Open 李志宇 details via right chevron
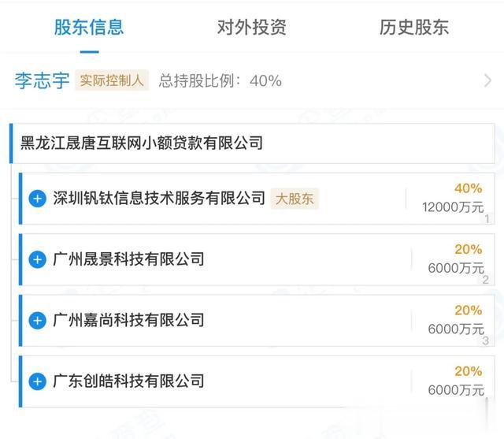504x439 pixels. [487, 80]
